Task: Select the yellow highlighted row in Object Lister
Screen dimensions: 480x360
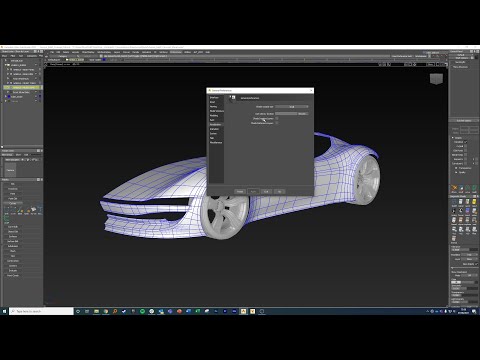Action: 23,87
